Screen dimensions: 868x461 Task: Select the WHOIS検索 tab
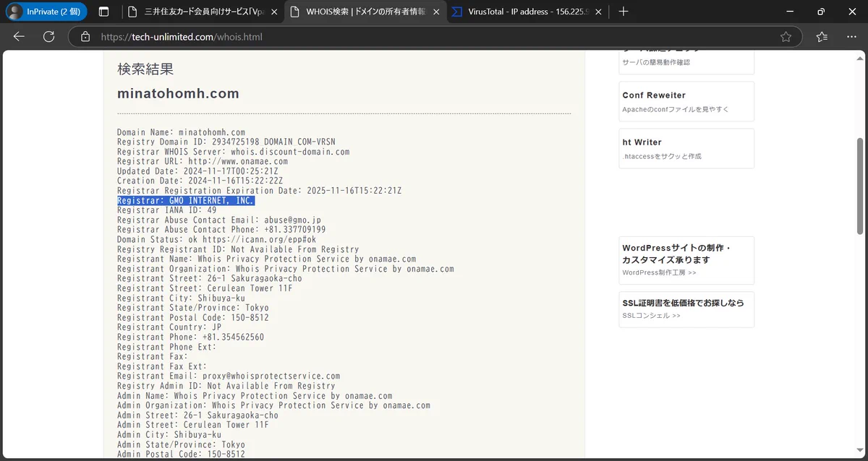(365, 12)
